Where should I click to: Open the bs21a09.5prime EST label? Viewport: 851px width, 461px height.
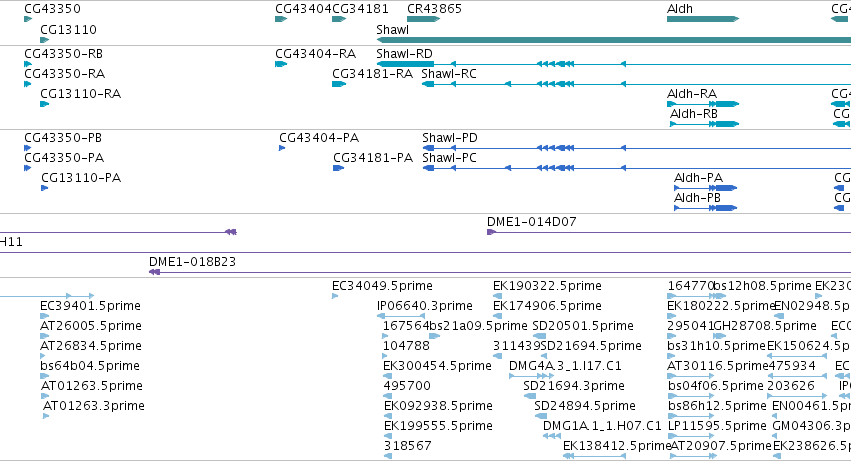[x=478, y=326]
